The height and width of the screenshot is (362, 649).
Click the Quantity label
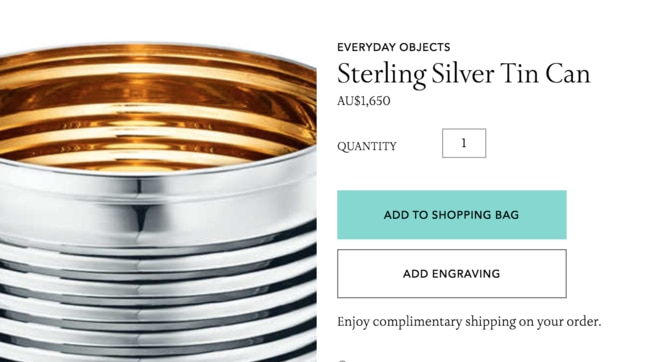(x=367, y=146)
